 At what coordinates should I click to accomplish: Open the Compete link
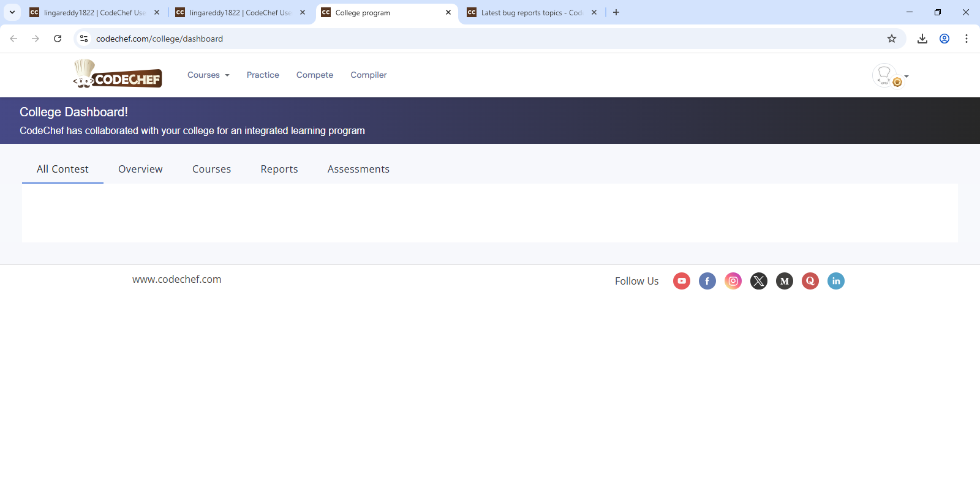tap(315, 75)
